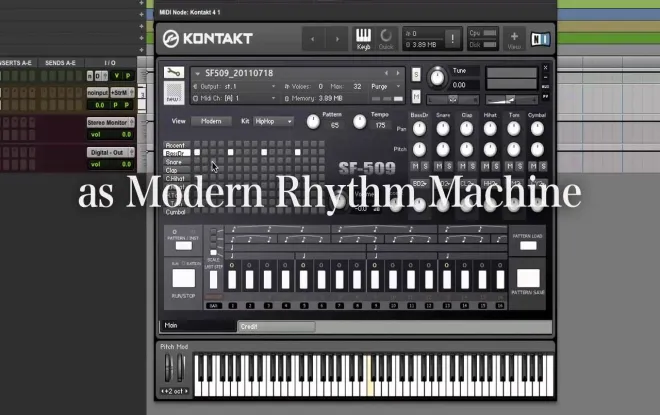
Task: Open Digital - Out dropdown in Pro Tools
Action: (111, 152)
